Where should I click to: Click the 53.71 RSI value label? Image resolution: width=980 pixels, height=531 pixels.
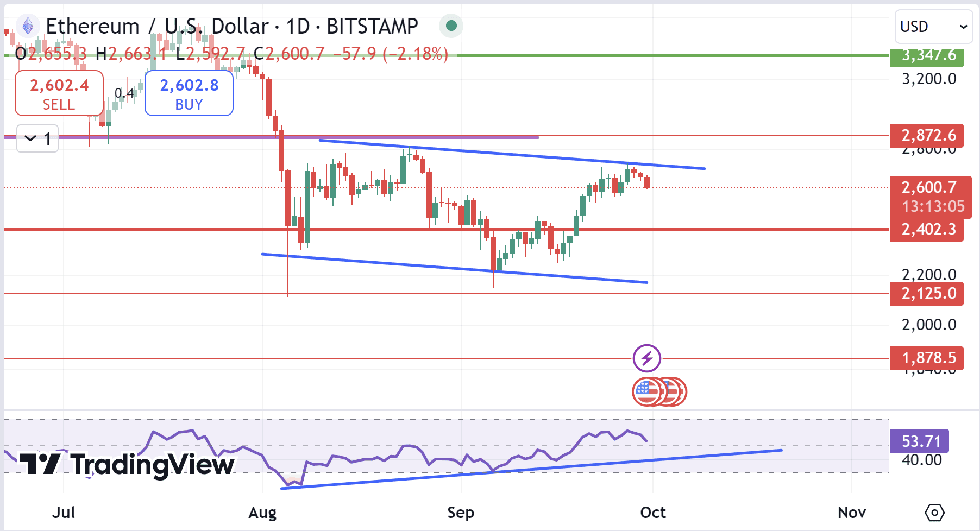(920, 441)
